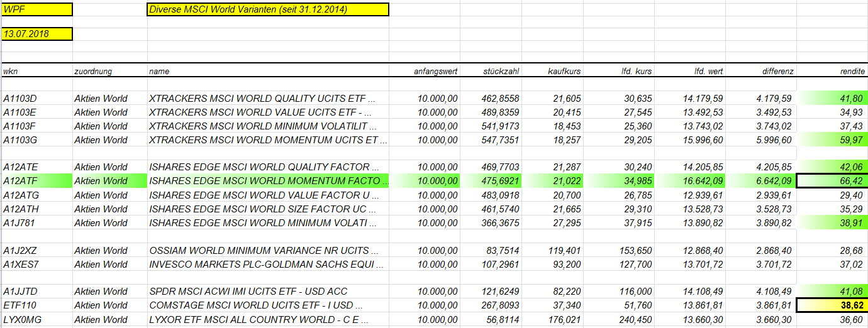Select rendite value 28,68
This screenshot has width=868, height=328.
833,250
